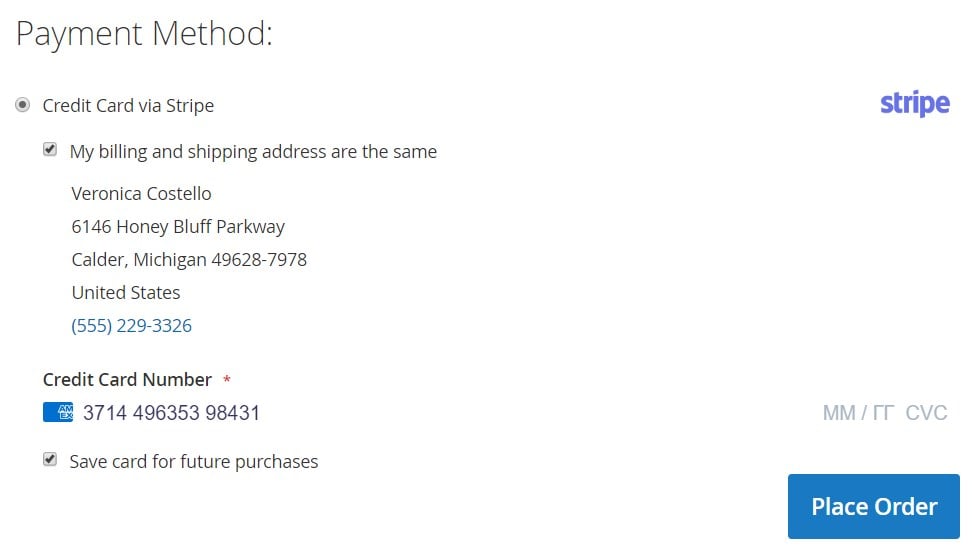
Task: Click the Save card for future purchases label
Action: (194, 461)
